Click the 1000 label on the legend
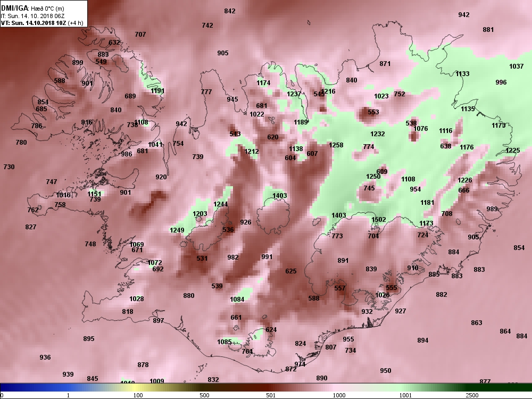 (339, 395)
